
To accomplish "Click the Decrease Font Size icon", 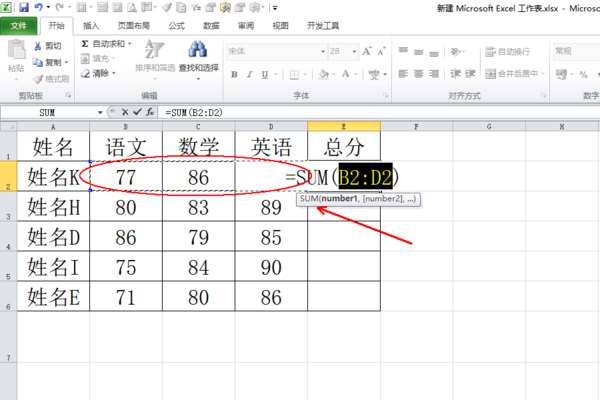I will [x=382, y=51].
